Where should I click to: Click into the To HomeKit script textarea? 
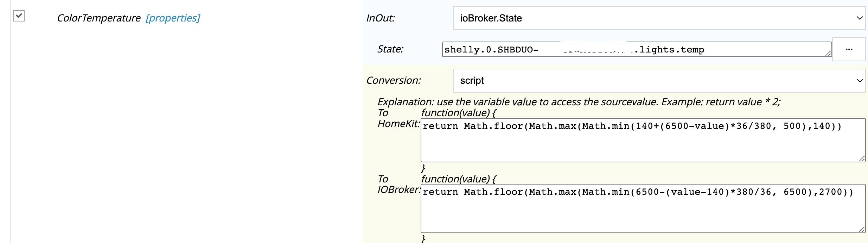(x=642, y=140)
